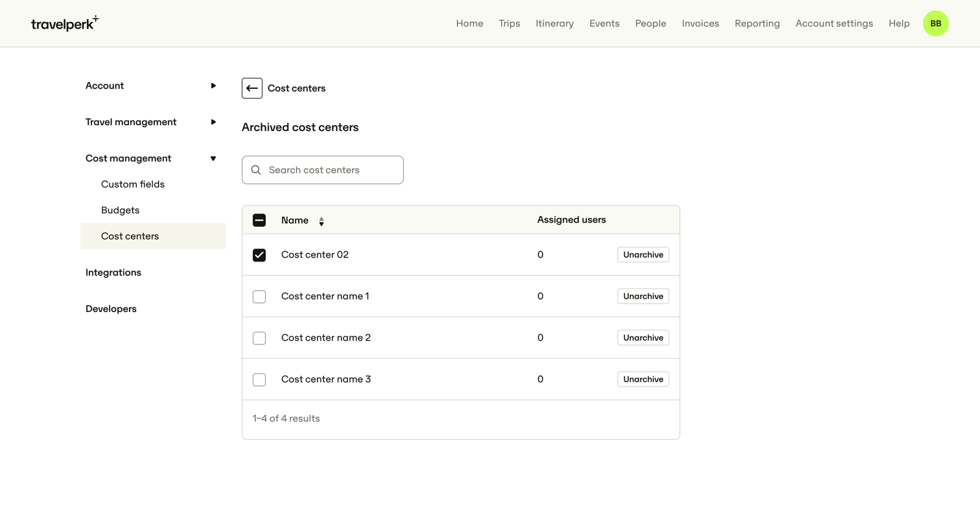
Task: Click the Name column header
Action: click(x=295, y=221)
